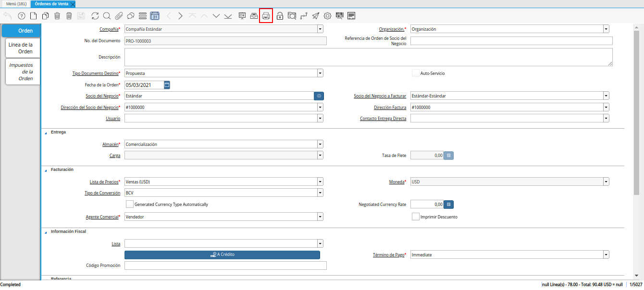This screenshot has width=644, height=290.
Task: Open the Tipo Documento Destino dropdown
Action: point(320,73)
